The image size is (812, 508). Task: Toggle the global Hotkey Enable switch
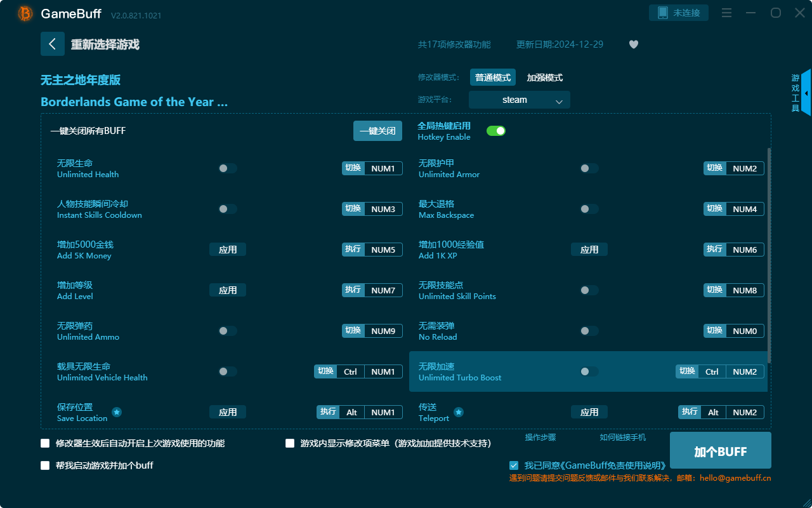[496, 131]
